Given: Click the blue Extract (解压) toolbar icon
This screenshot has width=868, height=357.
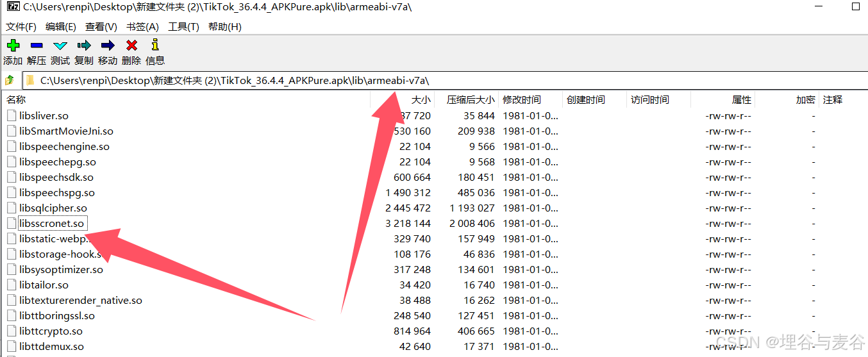Looking at the screenshot, I should [37, 46].
